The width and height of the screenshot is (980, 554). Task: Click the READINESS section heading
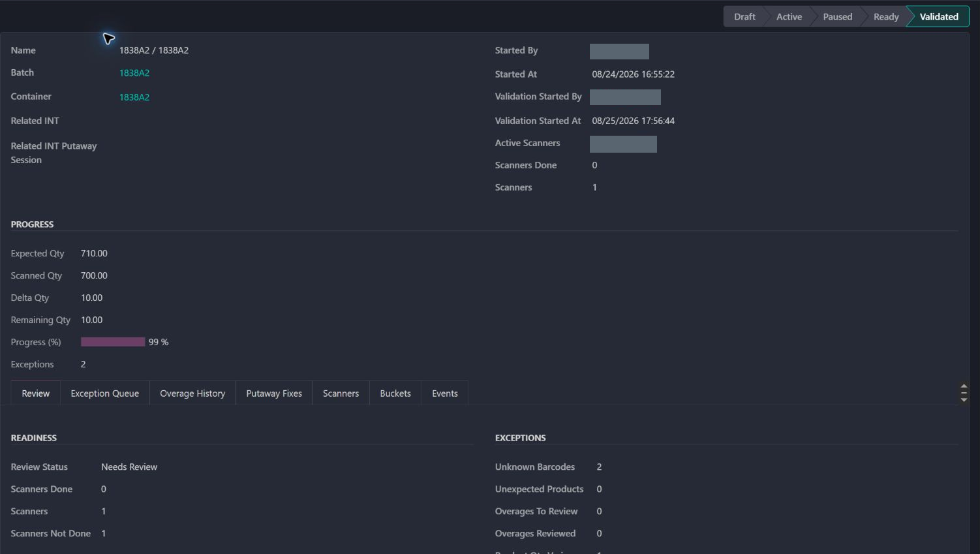click(x=34, y=438)
